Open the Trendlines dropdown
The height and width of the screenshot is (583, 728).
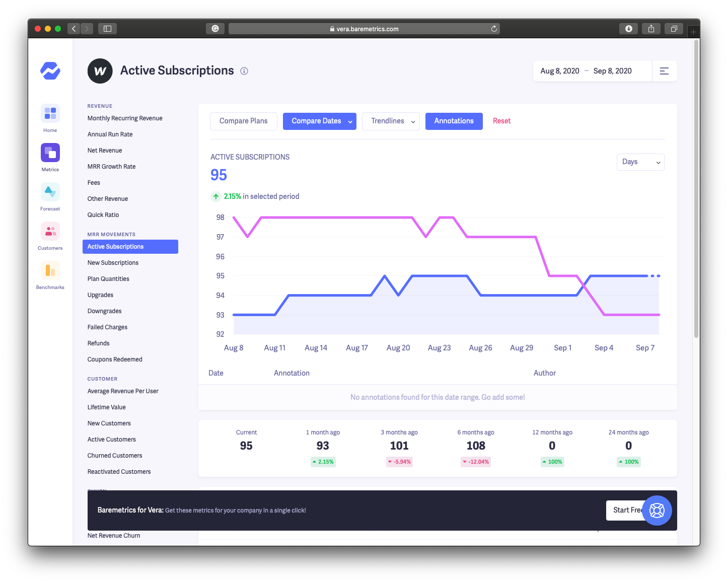tap(391, 121)
